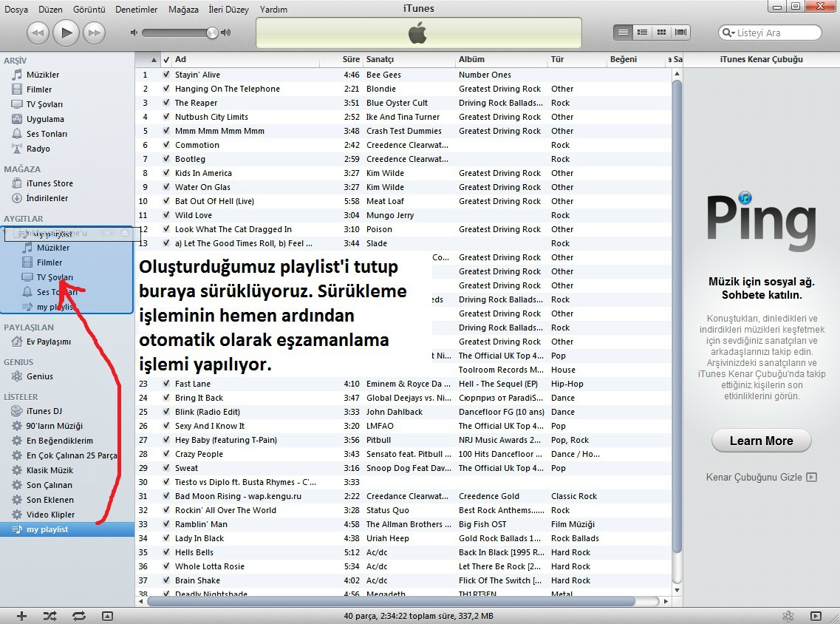This screenshot has width=840, height=624.
Task: Toggle shuffle playback
Action: pos(49,616)
